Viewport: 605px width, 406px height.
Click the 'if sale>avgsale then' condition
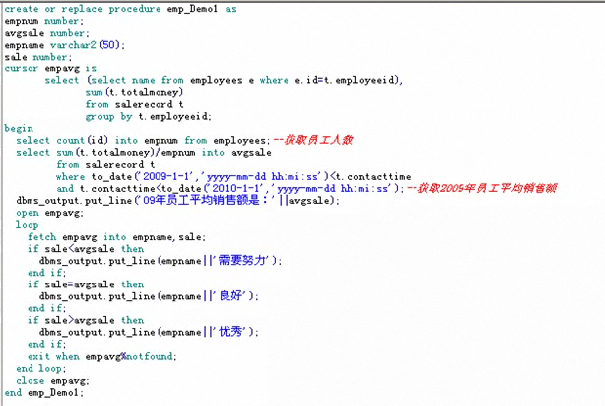pyautogui.click(x=86, y=320)
